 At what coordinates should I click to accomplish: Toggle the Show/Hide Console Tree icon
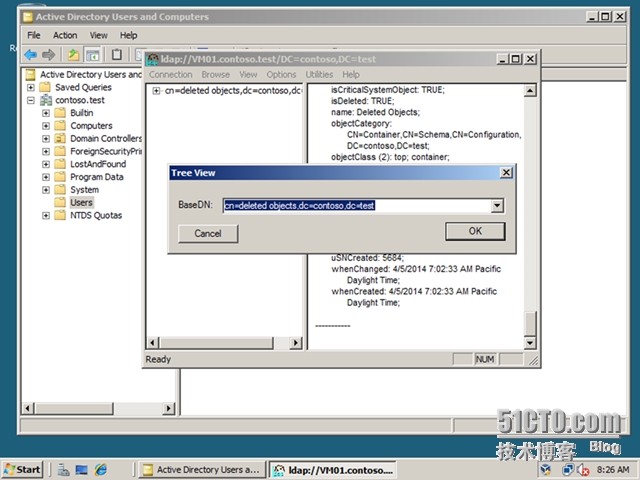(x=93, y=54)
